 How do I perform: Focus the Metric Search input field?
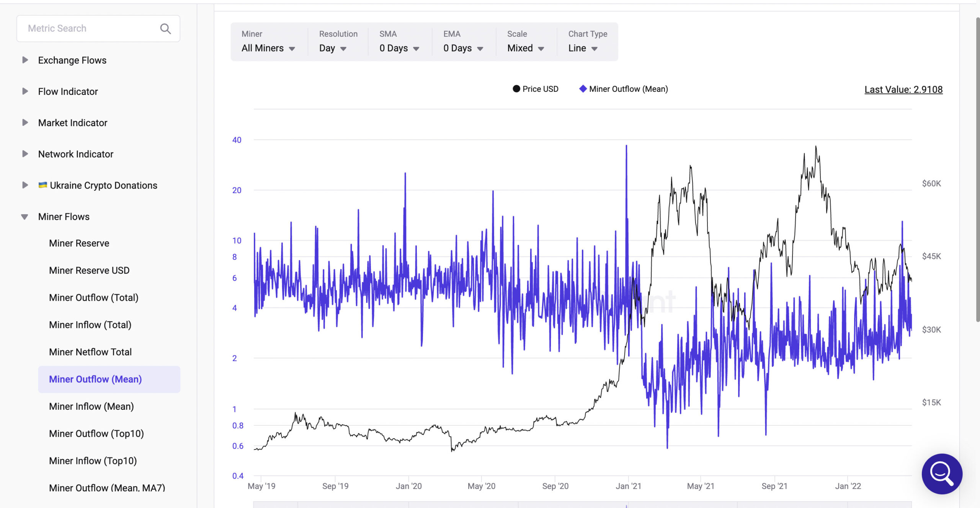[98, 29]
